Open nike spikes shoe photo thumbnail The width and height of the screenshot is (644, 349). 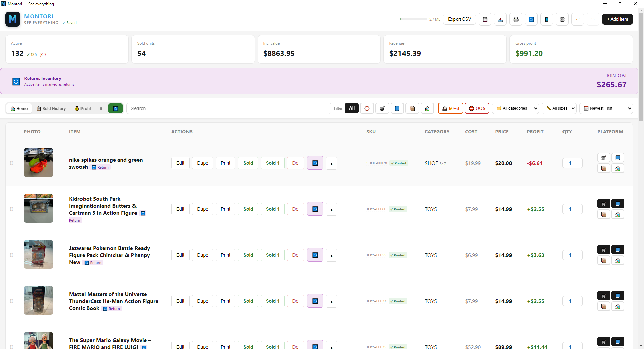pos(39,162)
